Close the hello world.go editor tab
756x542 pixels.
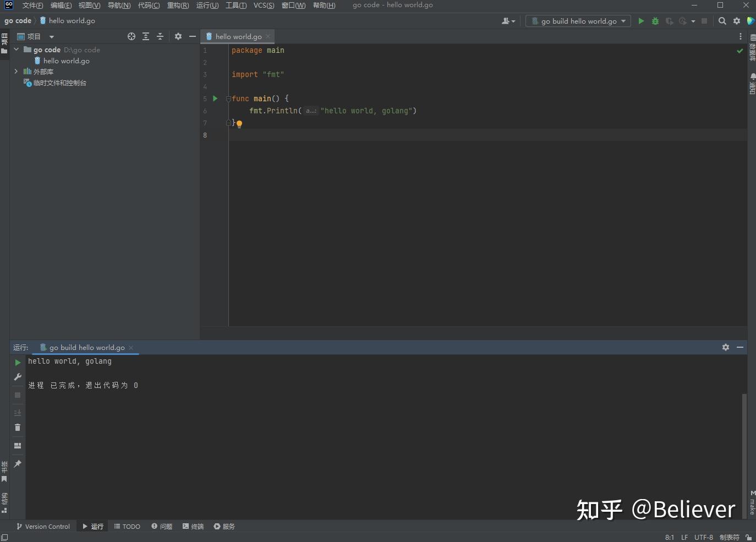[268, 36]
